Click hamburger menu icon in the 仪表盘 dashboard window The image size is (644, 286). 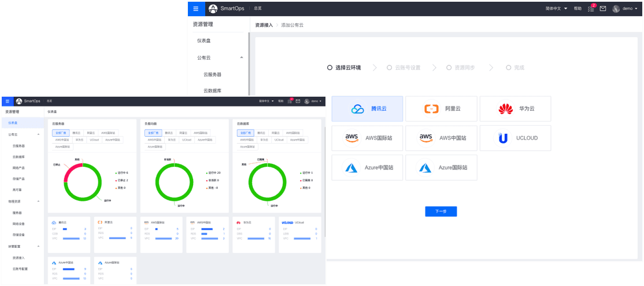pyautogui.click(x=8, y=101)
